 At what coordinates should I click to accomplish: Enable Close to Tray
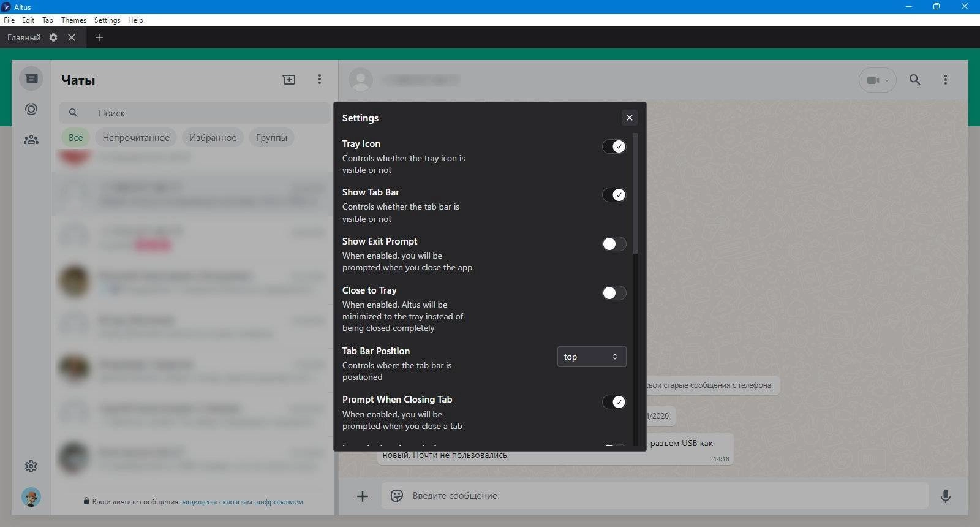(x=614, y=293)
